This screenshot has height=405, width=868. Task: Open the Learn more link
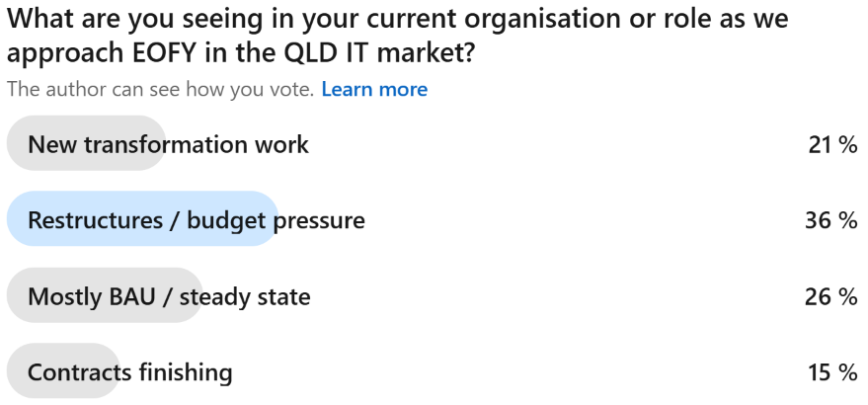point(374,89)
